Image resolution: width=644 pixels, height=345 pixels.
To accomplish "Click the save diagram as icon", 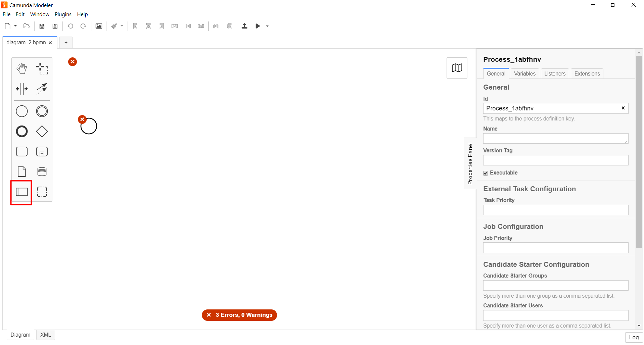I will coord(55,26).
